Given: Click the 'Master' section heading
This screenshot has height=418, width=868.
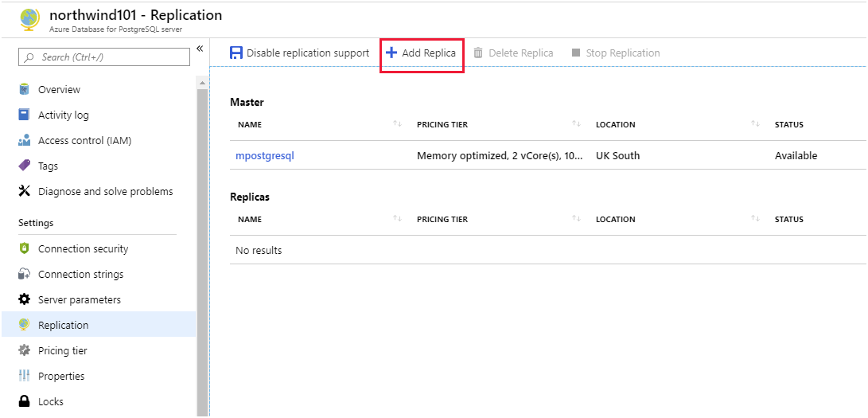Looking at the screenshot, I should (x=247, y=102).
